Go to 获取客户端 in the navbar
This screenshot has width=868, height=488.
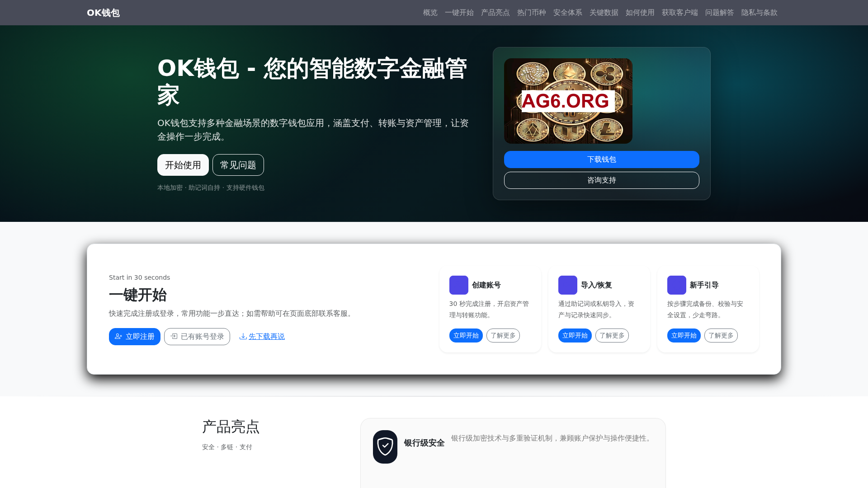[679, 13]
